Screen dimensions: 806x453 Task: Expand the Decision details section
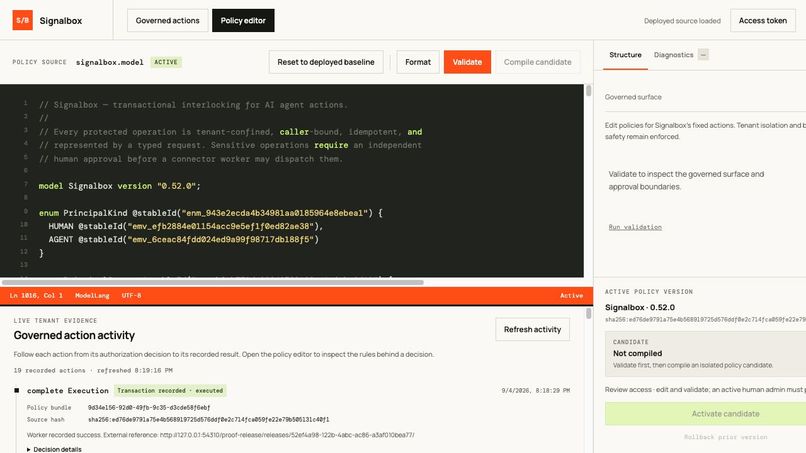(54, 449)
